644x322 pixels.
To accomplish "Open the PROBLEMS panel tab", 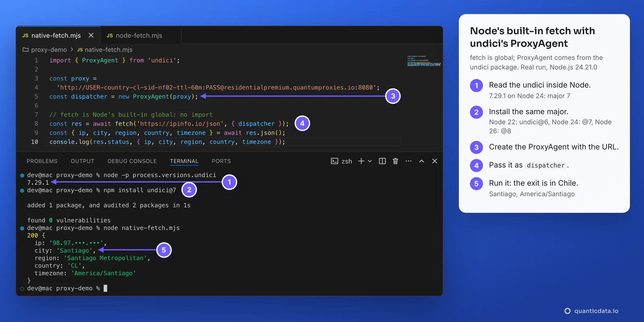I will pyautogui.click(x=42, y=161).
